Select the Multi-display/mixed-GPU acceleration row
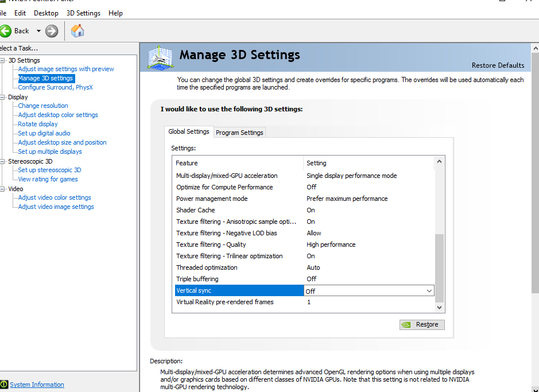This screenshot has width=539, height=392. tap(305, 176)
